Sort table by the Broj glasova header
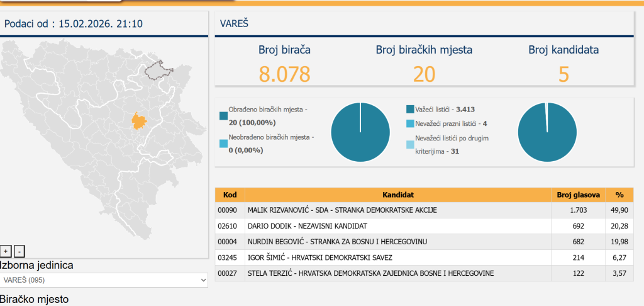644x306 pixels. pyautogui.click(x=578, y=195)
